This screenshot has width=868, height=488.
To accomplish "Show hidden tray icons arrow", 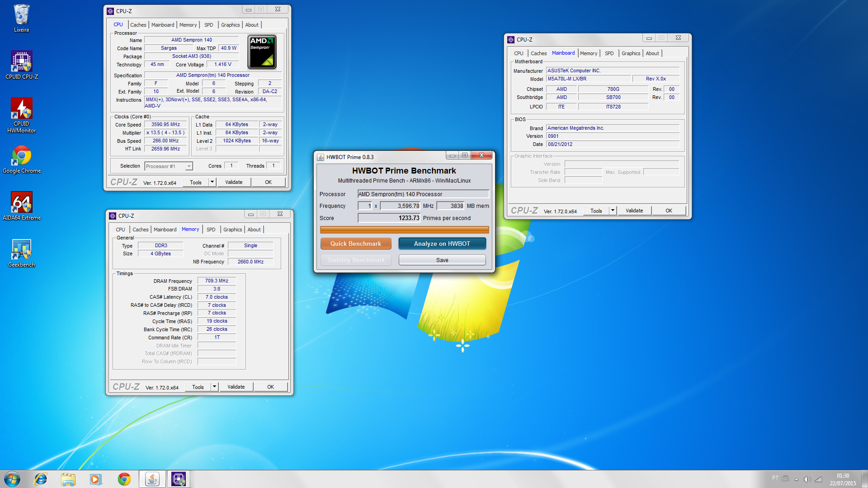I will (x=796, y=479).
